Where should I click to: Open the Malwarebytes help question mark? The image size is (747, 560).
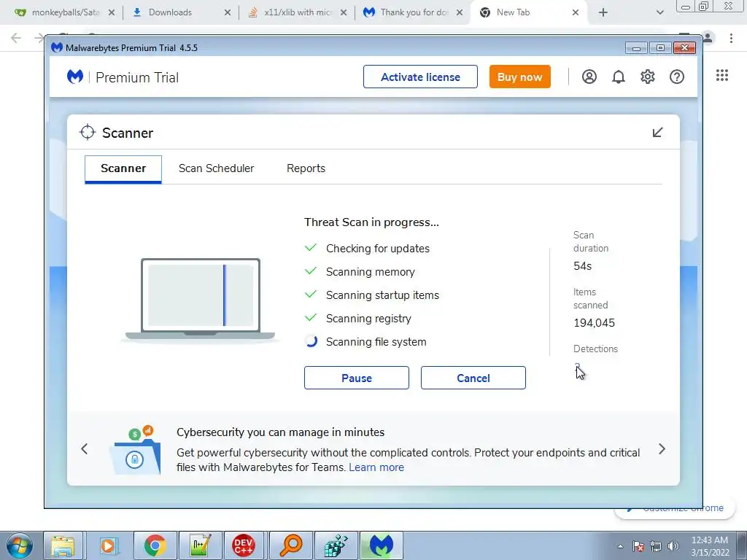pyautogui.click(x=677, y=77)
